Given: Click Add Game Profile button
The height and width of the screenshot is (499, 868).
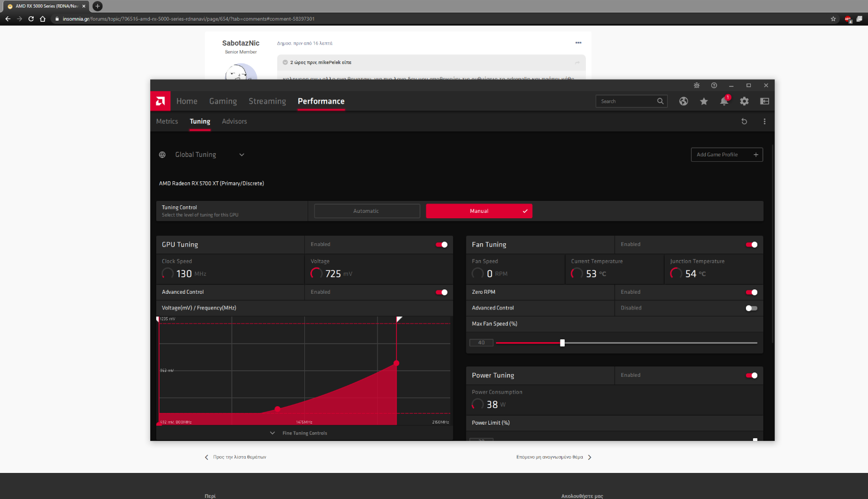Looking at the screenshot, I should tap(727, 155).
